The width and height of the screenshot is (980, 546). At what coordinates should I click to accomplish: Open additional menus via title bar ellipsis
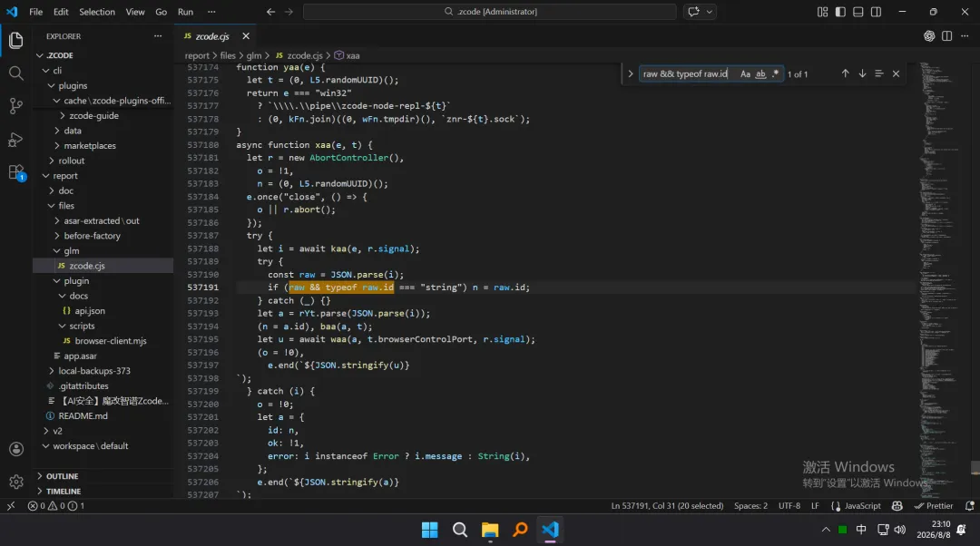211,11
